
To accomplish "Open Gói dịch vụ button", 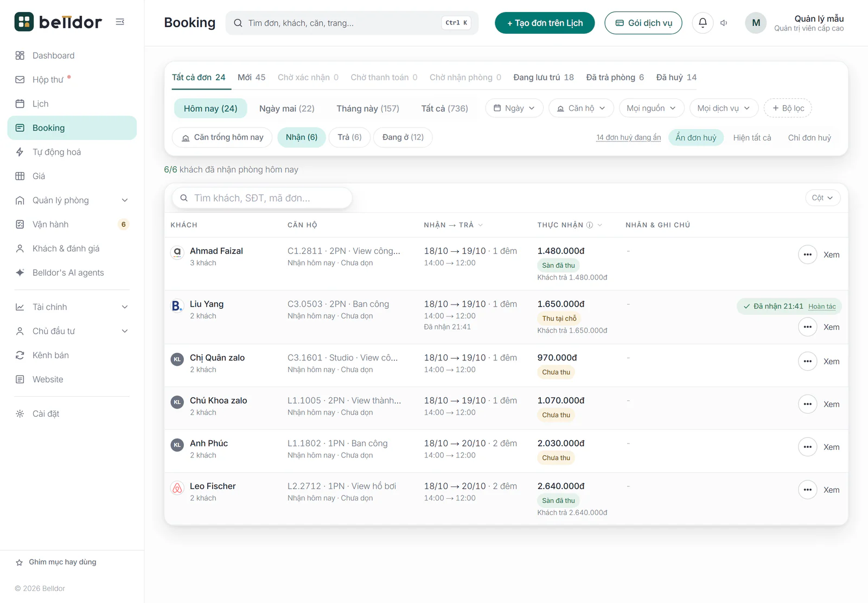I will tap(643, 23).
